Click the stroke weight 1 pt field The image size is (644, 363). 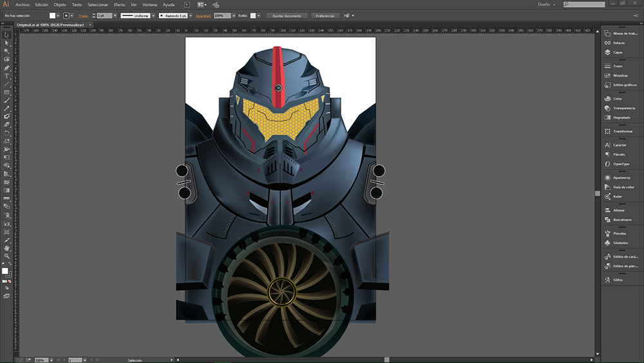coord(104,15)
